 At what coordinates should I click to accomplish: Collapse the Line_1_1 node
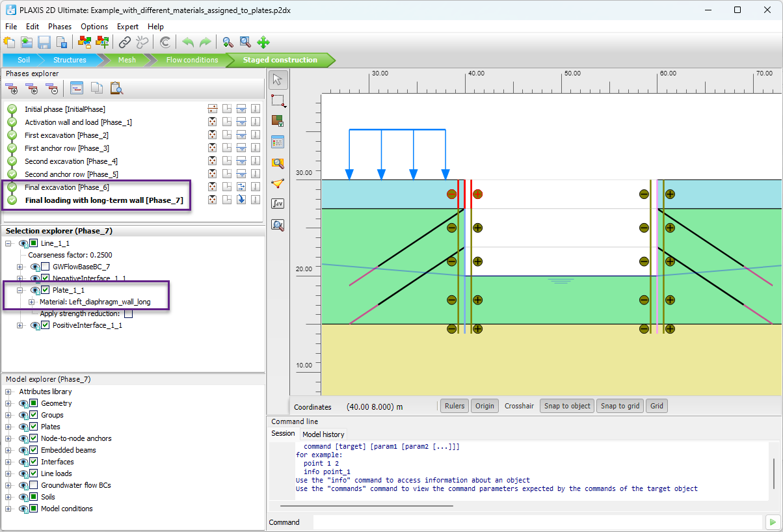click(8, 243)
